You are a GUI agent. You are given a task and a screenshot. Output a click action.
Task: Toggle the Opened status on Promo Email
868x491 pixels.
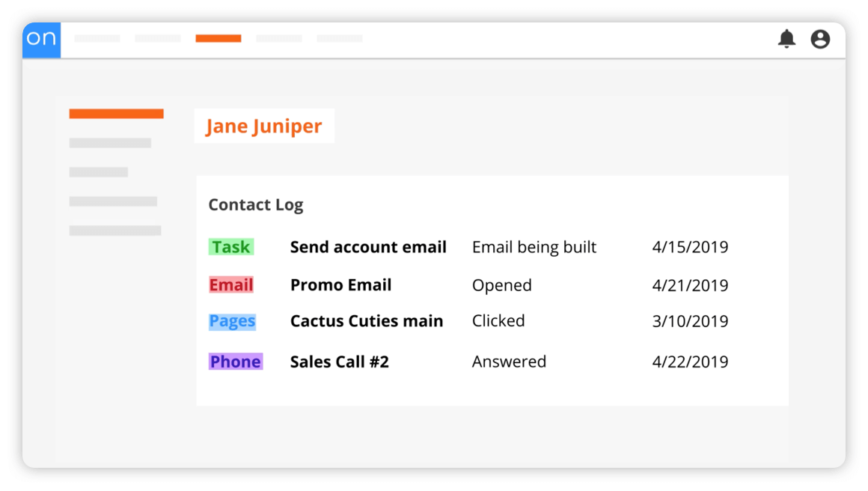pyautogui.click(x=502, y=284)
